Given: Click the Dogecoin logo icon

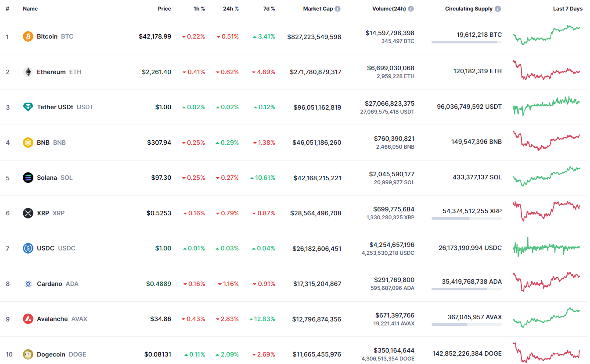Looking at the screenshot, I should pos(28,354).
